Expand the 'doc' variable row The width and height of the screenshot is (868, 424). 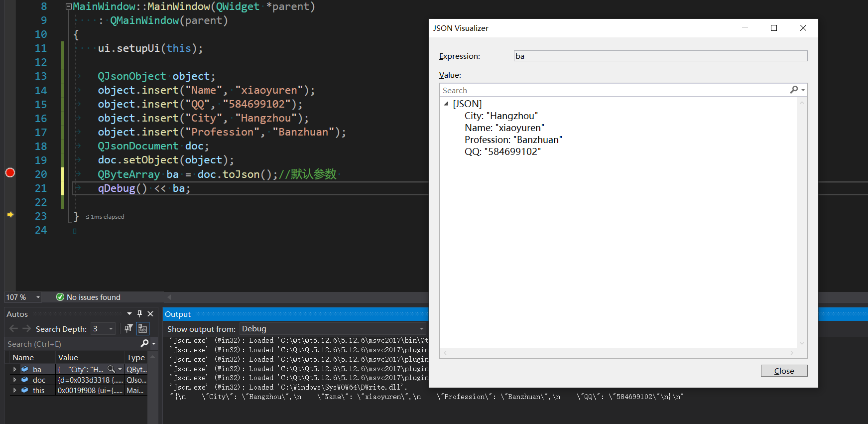click(14, 380)
